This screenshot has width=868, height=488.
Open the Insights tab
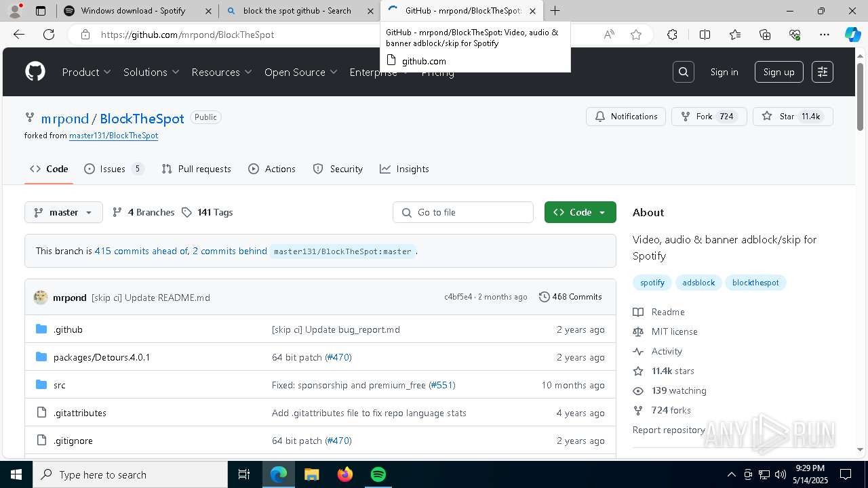tap(404, 169)
